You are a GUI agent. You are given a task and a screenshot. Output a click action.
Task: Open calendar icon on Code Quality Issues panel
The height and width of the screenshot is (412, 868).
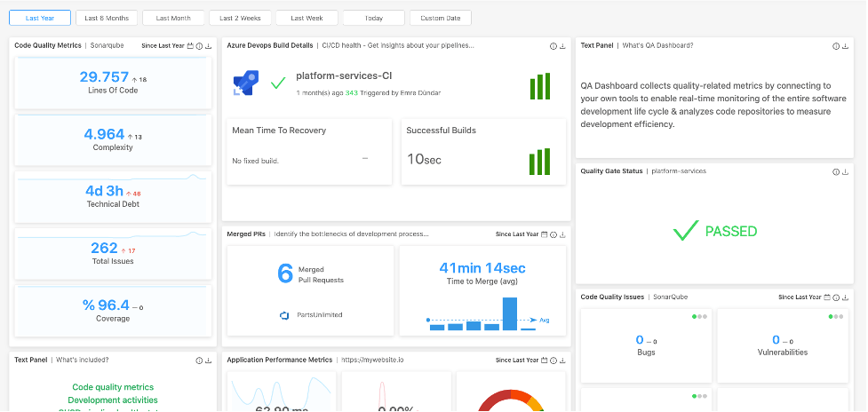828,297
